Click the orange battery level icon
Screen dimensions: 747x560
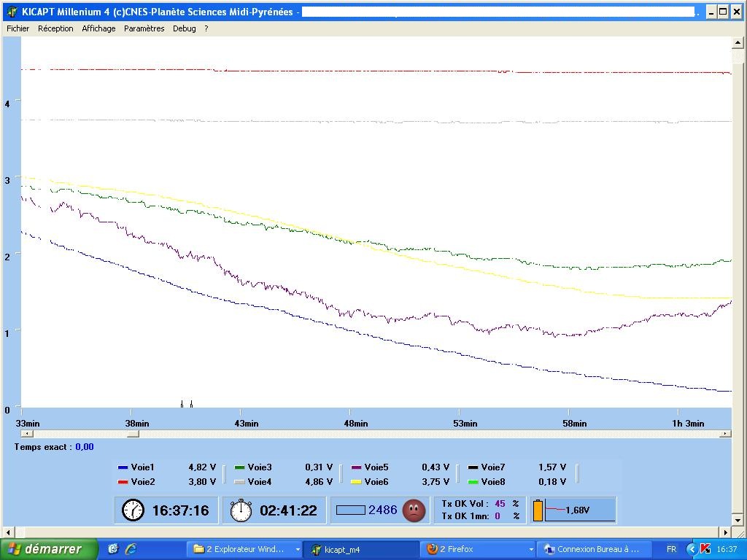coord(538,510)
